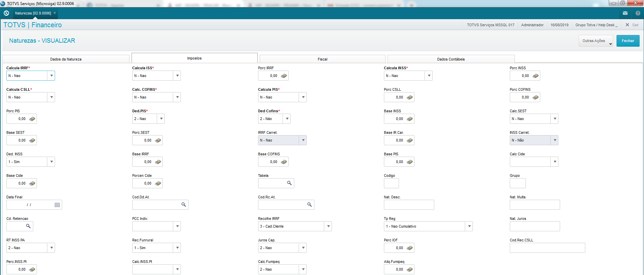Open the Calc.Fumipeq dropdown

(303, 269)
